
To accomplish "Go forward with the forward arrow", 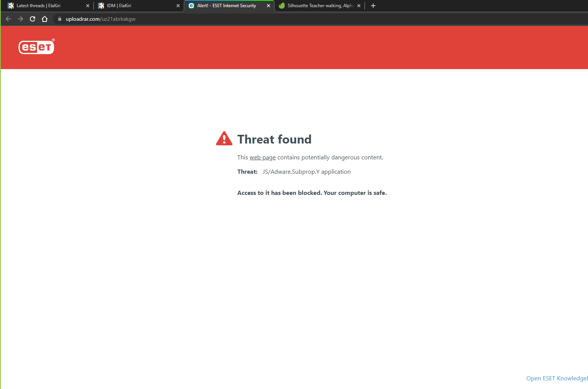I will 20,19.
